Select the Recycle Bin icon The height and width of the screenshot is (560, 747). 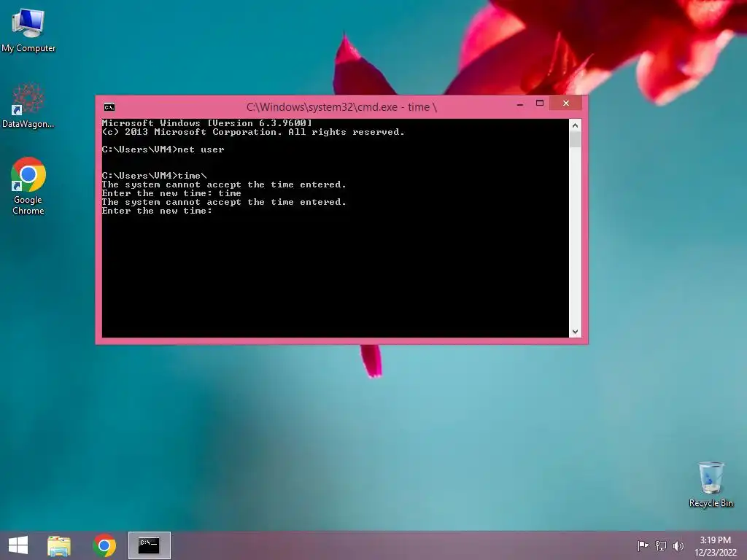(711, 484)
